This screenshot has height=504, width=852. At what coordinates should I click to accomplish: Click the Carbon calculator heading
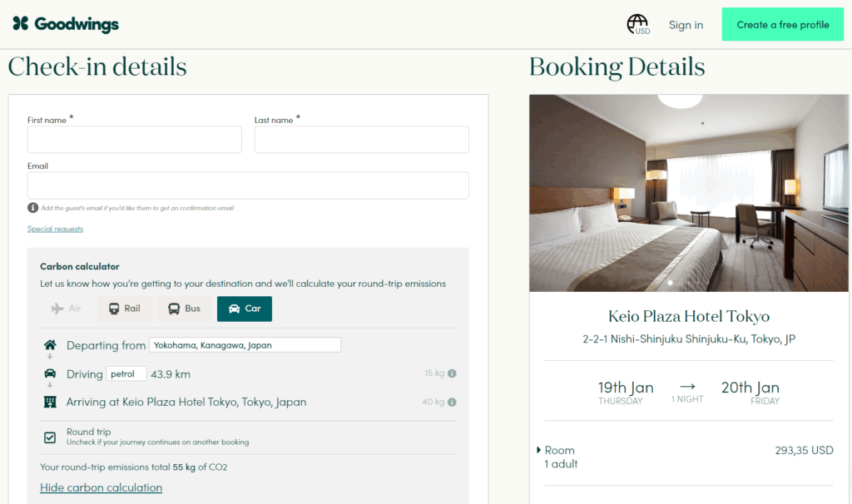[80, 267]
